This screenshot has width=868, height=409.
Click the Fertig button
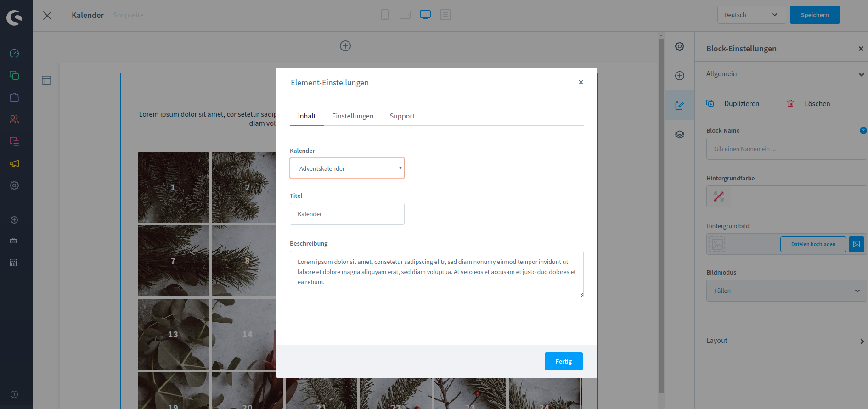(x=564, y=361)
